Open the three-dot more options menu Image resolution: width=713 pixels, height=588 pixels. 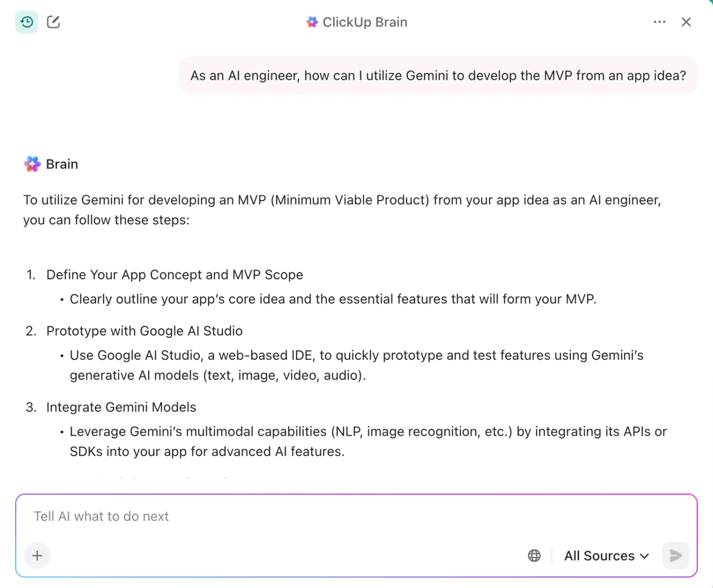(660, 22)
